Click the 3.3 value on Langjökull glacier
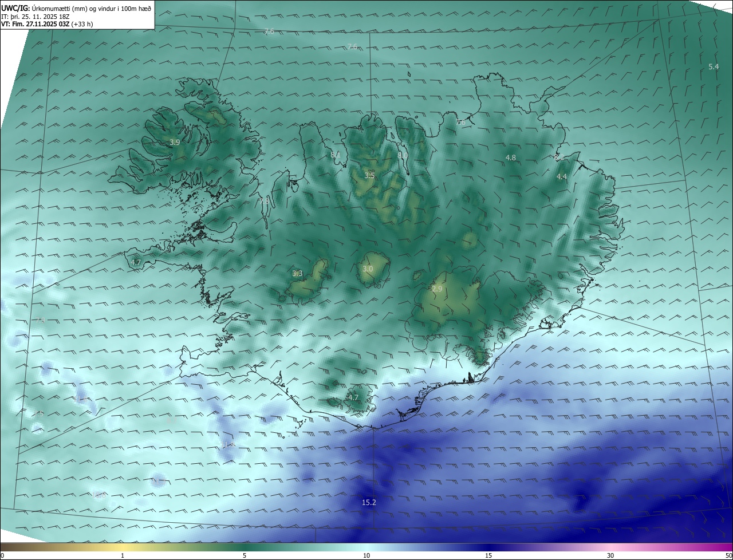Screen dimensions: 733x560 click(297, 273)
